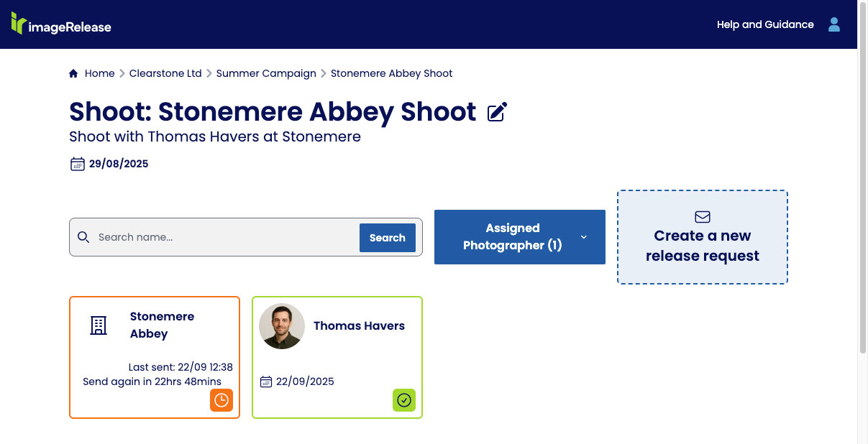Open the user profile icon in the header

[x=833, y=24]
